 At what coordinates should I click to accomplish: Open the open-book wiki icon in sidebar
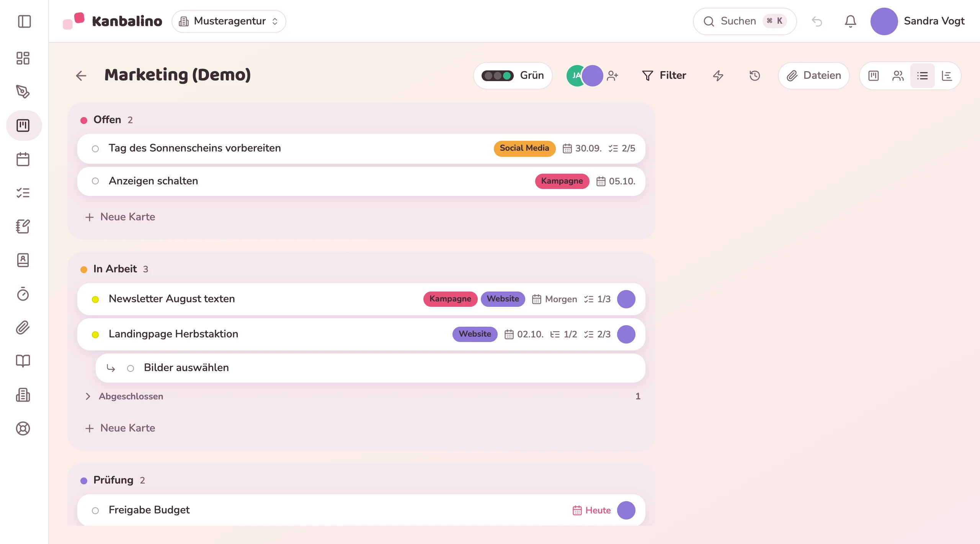tap(23, 361)
